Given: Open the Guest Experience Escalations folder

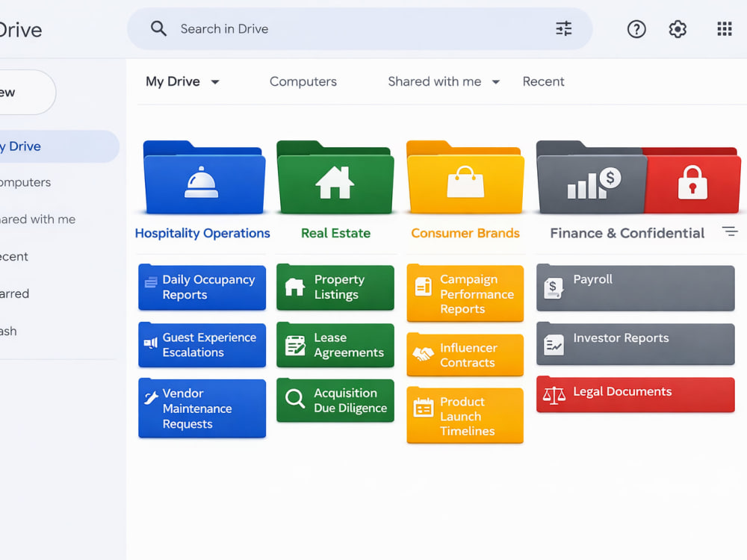Looking at the screenshot, I should coord(202,345).
